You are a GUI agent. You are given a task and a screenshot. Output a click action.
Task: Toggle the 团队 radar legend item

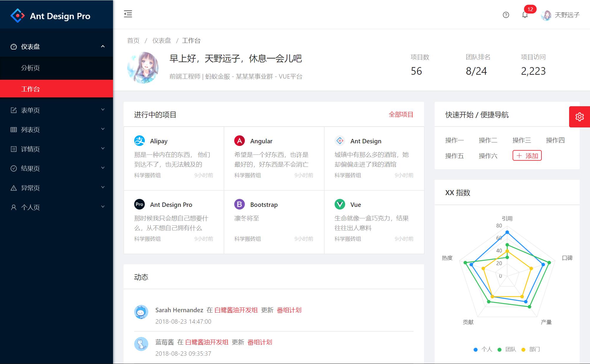click(x=507, y=349)
